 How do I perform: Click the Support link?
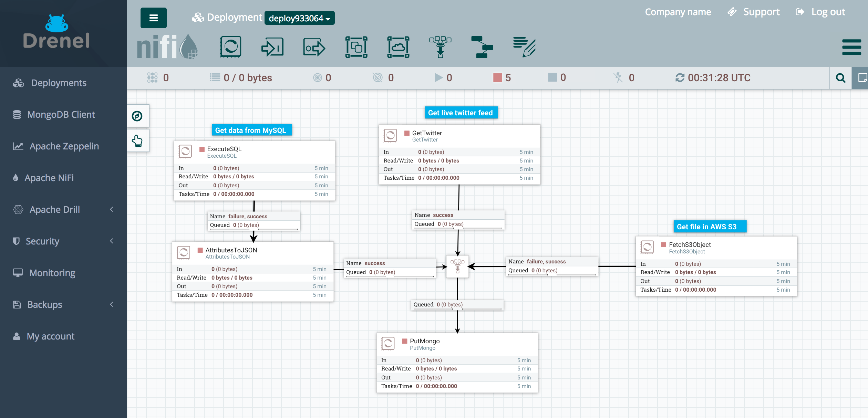(754, 12)
